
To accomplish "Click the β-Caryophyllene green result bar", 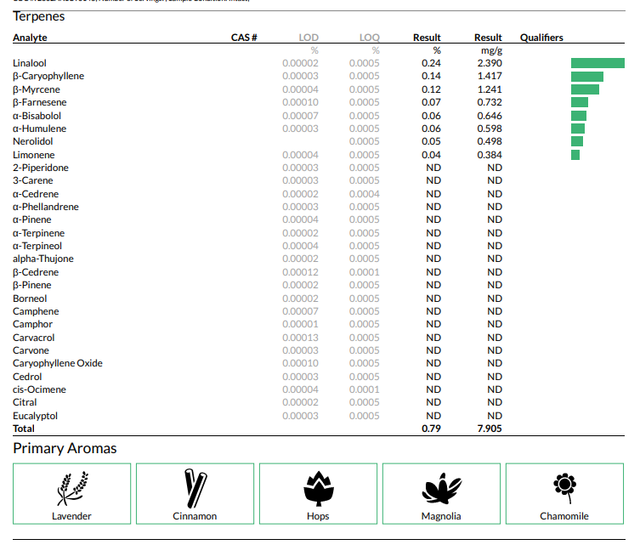I will coord(587,76).
